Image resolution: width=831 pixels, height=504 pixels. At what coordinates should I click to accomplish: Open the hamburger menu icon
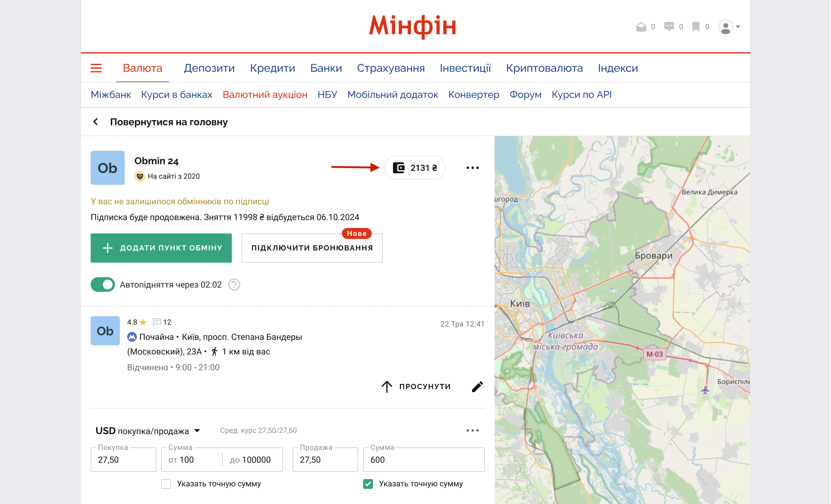96,68
